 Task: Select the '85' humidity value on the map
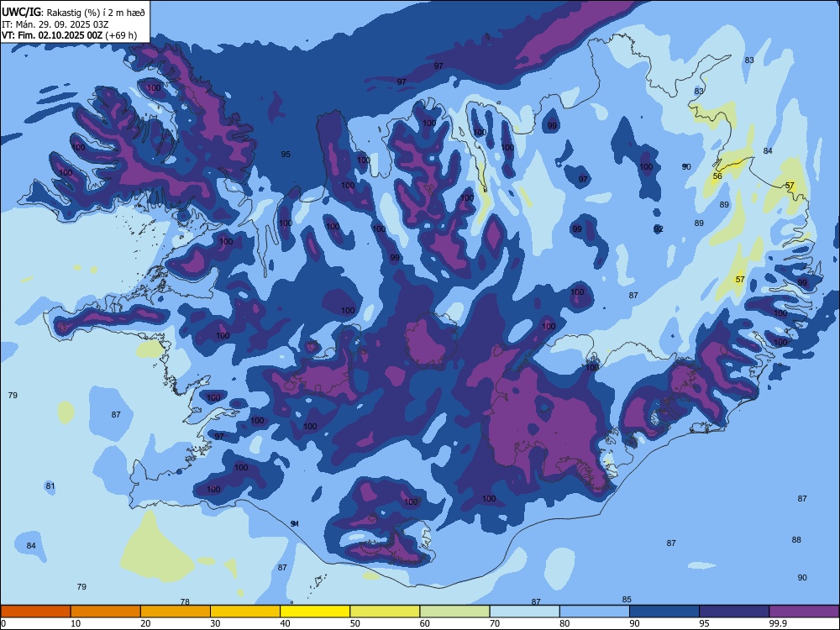point(627,600)
